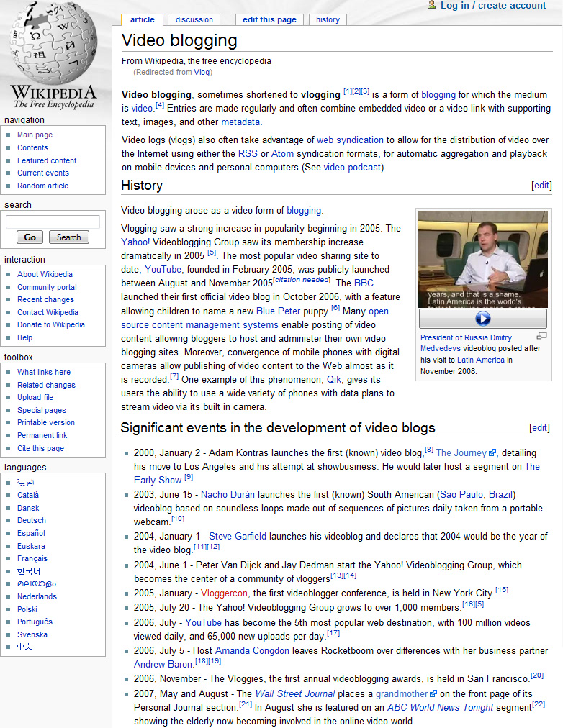The width and height of the screenshot is (563, 728).
Task: Select the edit this page tab
Action: [x=269, y=19]
